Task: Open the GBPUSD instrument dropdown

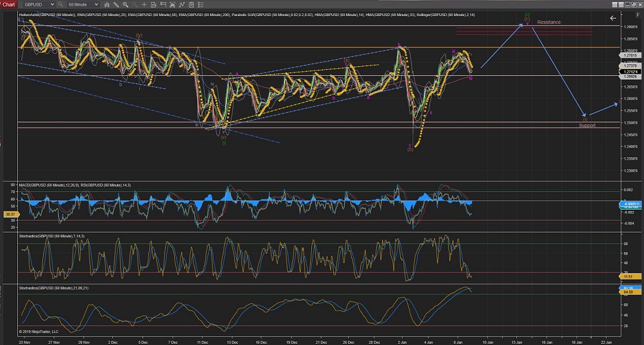Action: [x=39, y=5]
